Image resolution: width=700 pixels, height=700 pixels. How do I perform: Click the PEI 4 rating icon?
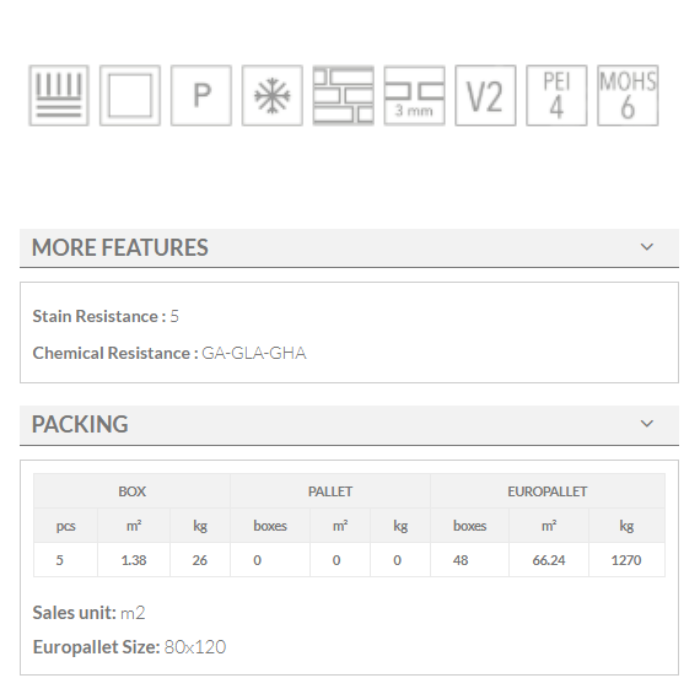pos(556,96)
